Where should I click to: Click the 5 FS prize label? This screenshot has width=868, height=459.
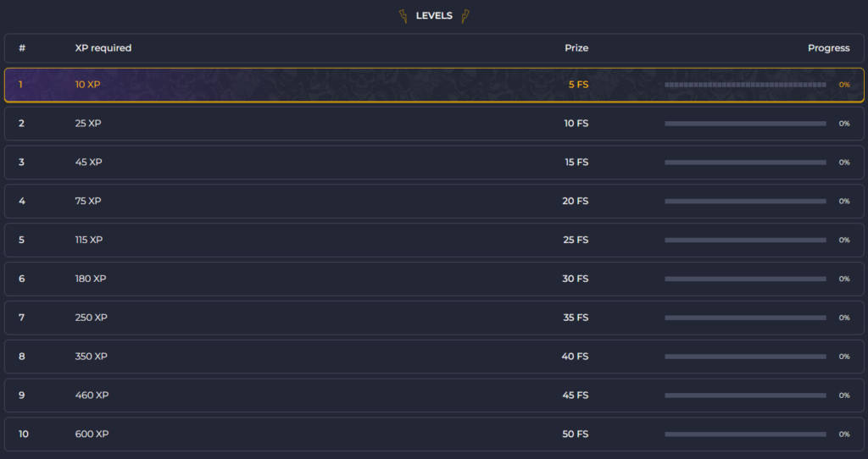(578, 85)
